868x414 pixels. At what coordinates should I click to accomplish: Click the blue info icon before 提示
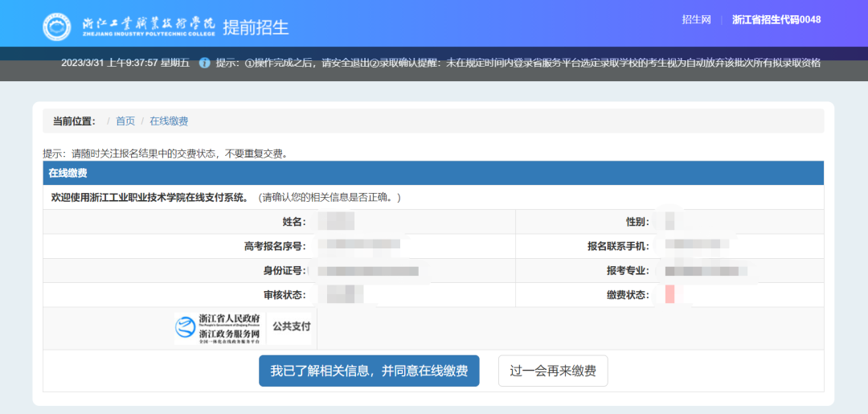coord(204,63)
